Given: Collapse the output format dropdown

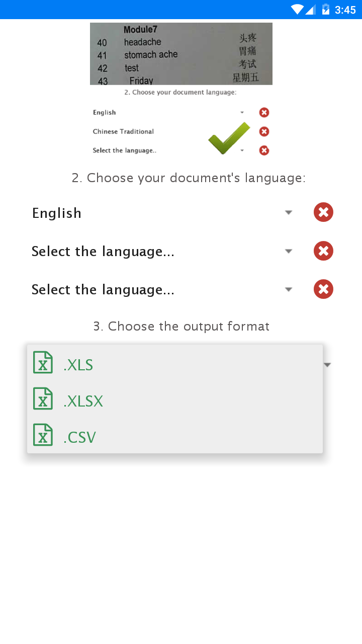Looking at the screenshot, I should (327, 364).
